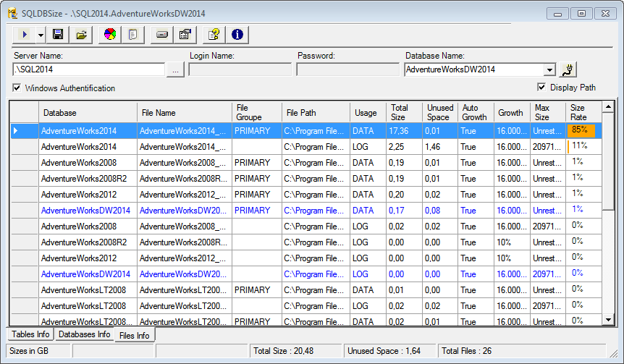Click the blue info About icon
Image resolution: width=624 pixels, height=364 pixels.
coord(237,35)
